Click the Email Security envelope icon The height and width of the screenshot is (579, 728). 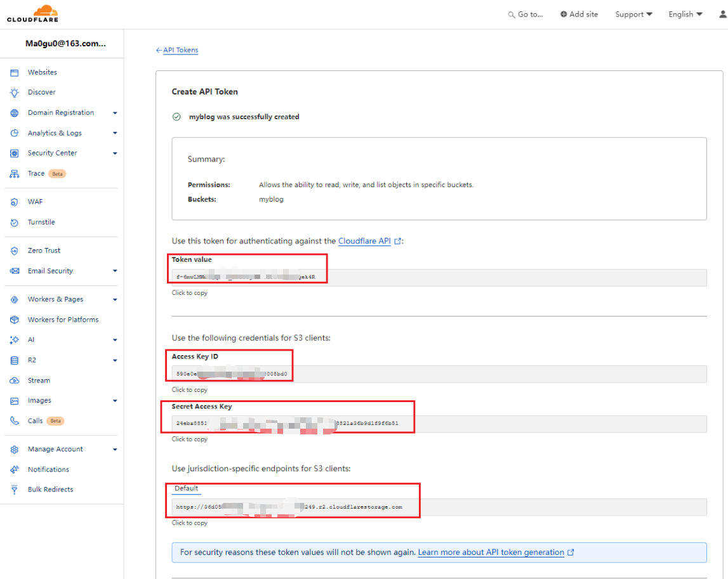click(x=15, y=271)
